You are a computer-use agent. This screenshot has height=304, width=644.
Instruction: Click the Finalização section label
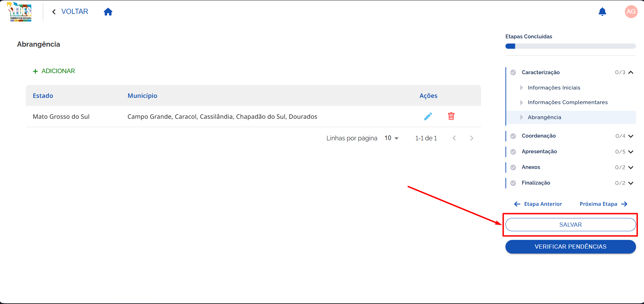tap(536, 183)
